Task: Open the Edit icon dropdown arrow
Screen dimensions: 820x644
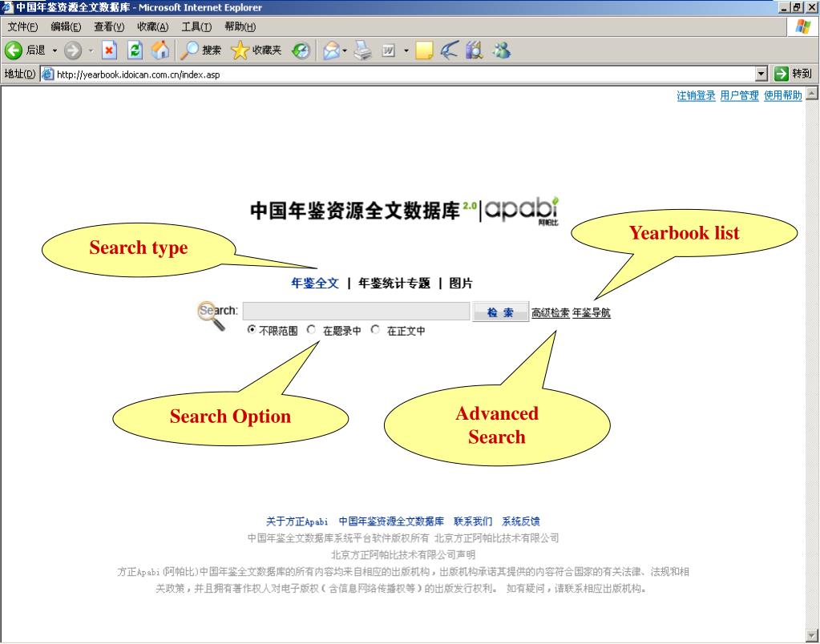Action: [x=406, y=50]
